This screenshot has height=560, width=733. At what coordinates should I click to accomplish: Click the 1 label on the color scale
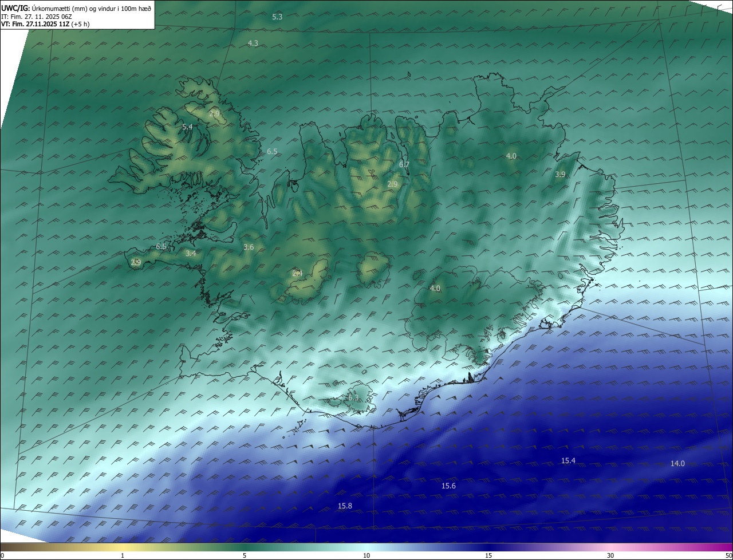123,556
